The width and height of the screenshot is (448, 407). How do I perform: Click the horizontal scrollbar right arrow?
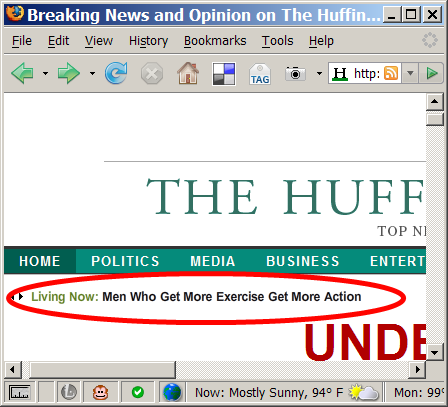[418, 369]
